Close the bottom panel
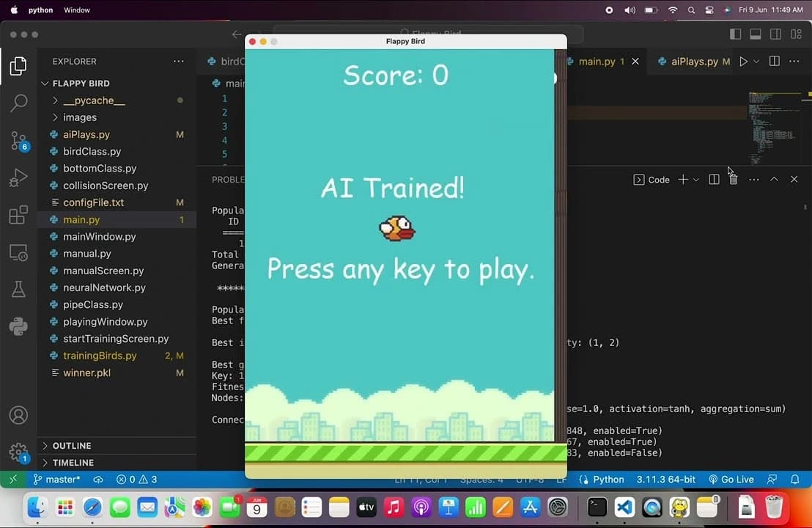 (x=794, y=179)
